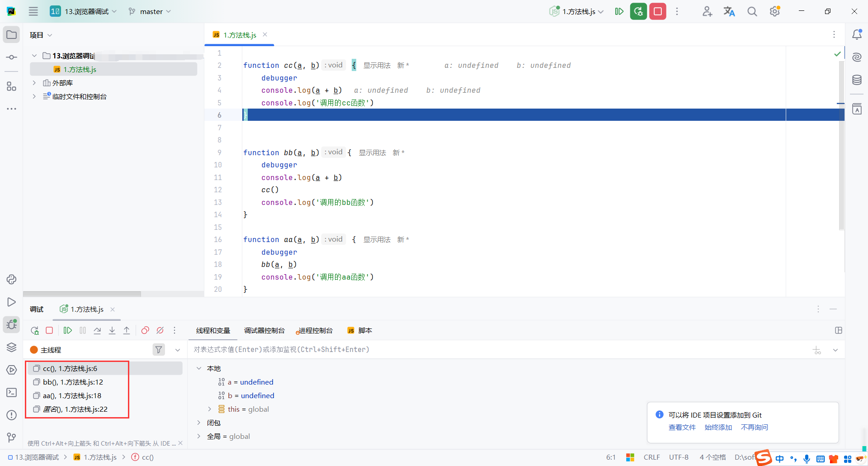Screen dimensions: 868x466
Task: Open the 13.浏览器调试 project dropdown
Action: point(84,11)
